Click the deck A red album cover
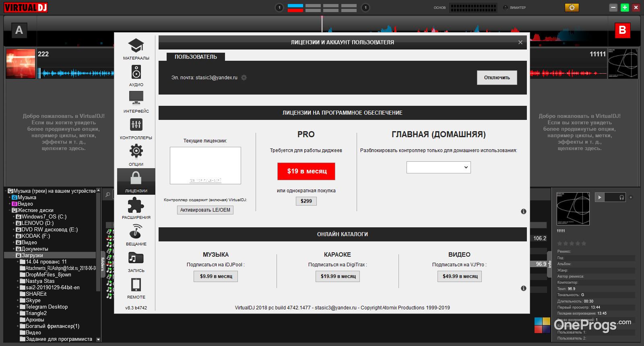This screenshot has height=346, width=644. [21, 64]
